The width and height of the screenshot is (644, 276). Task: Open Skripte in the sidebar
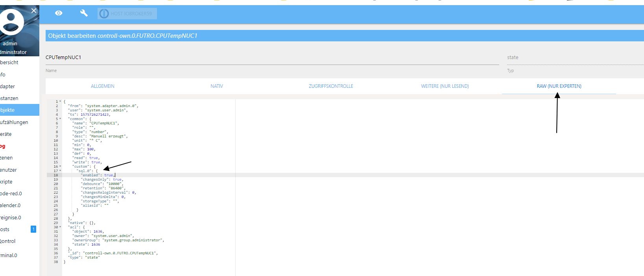point(20,182)
